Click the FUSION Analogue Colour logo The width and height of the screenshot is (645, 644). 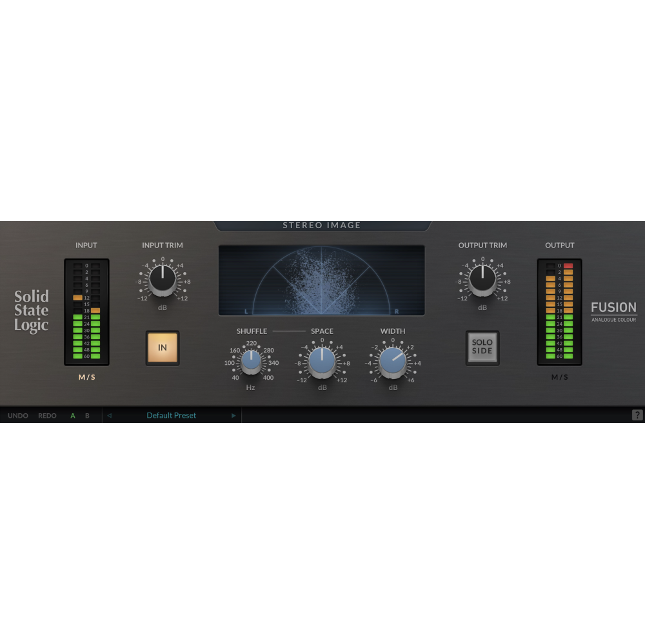[x=614, y=312]
